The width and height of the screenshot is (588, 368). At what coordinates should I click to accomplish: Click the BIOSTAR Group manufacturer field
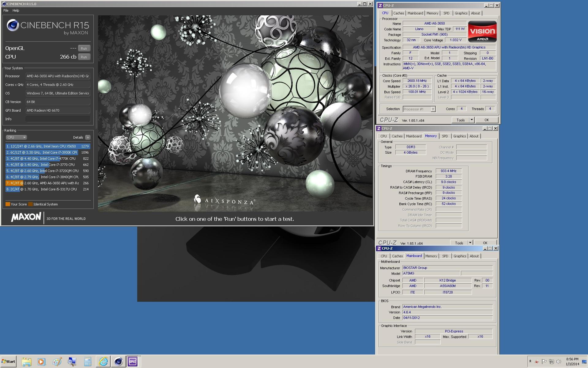click(x=447, y=268)
